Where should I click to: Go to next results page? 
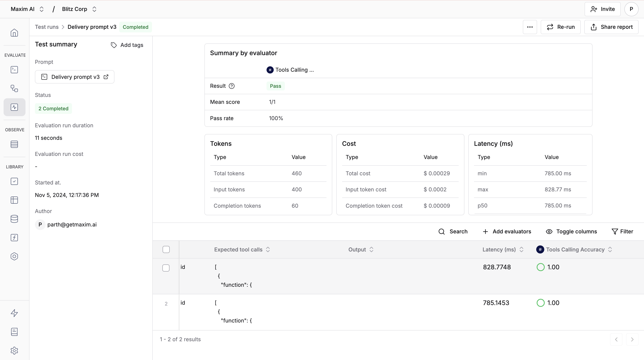632,339
